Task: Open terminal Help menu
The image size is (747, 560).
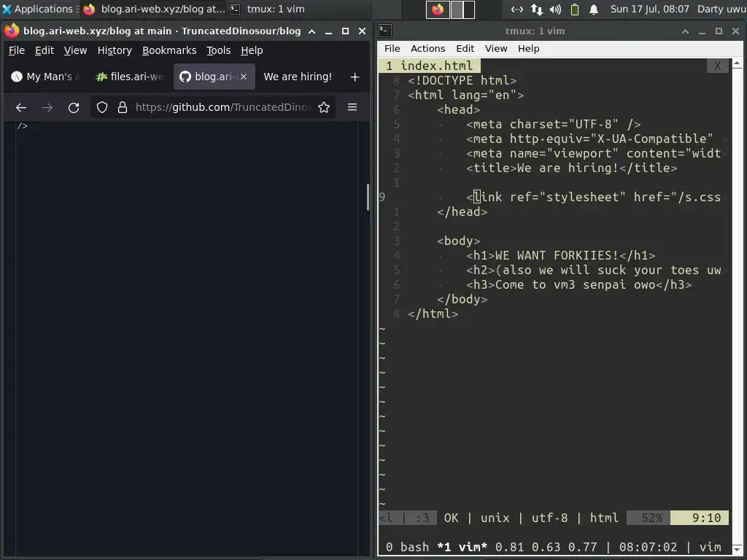Action: 528,49
